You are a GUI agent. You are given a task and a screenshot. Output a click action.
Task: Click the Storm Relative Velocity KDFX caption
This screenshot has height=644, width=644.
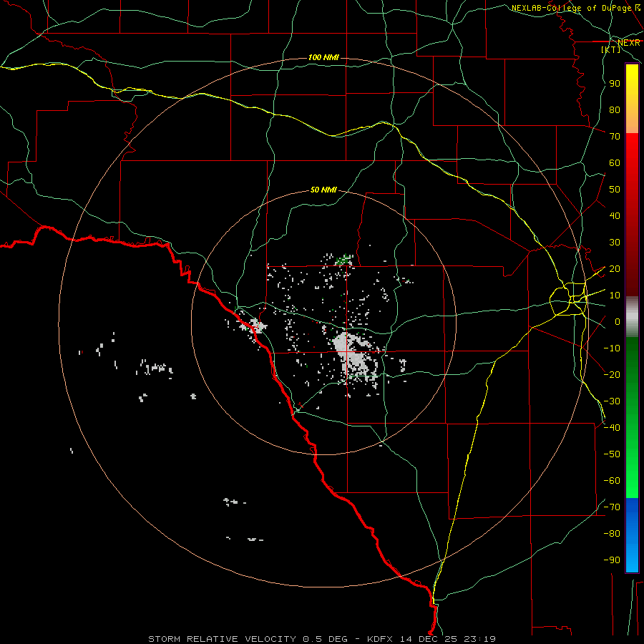tap(322, 639)
